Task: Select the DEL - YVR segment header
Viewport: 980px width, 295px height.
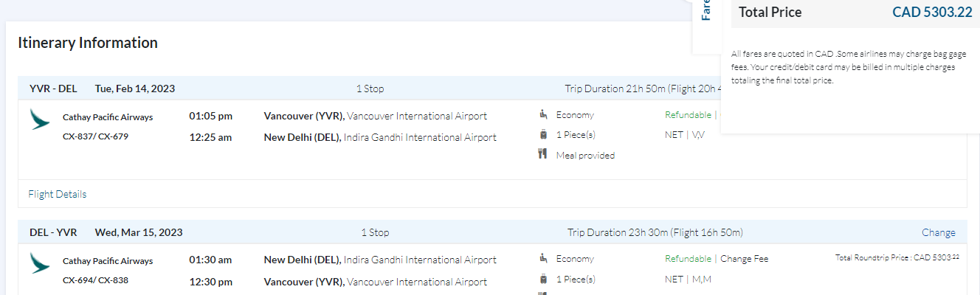Action: coord(53,232)
